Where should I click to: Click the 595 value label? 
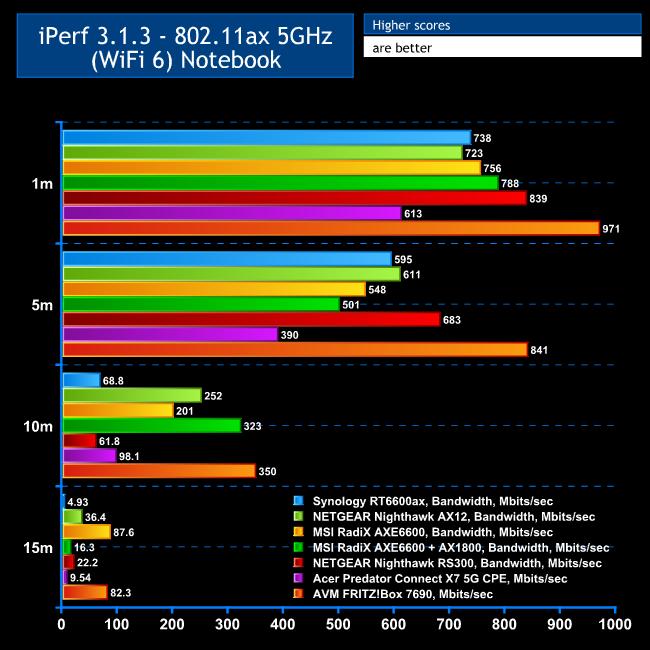pos(403,260)
